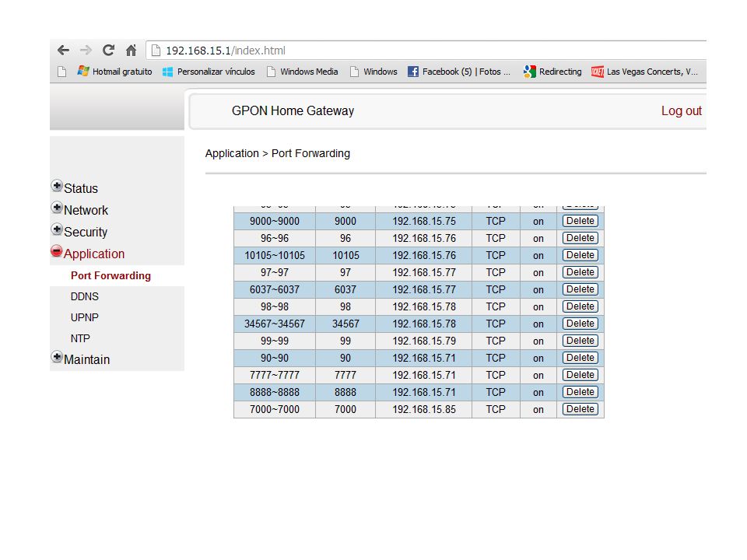Screen dimensions: 747x560
Task: Click the on status in the 9000~9000 row
Action: pos(538,222)
